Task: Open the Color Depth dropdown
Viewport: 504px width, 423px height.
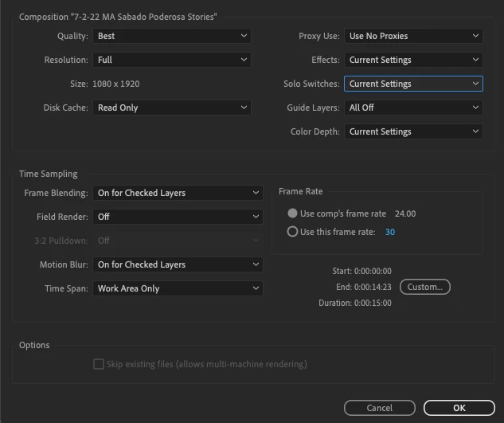Action: 413,131
